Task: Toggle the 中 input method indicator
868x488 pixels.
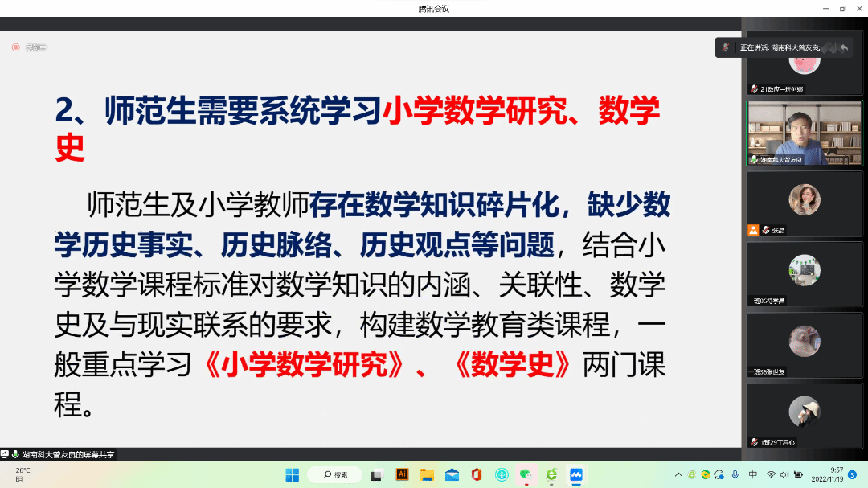Action: click(x=753, y=474)
